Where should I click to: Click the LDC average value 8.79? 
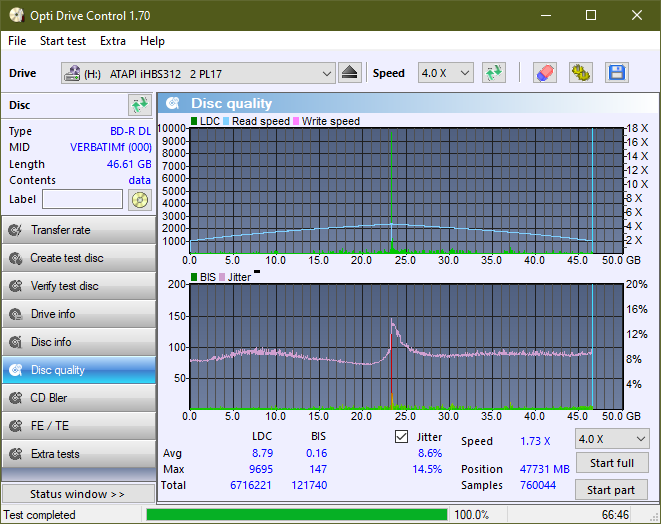[x=262, y=453]
